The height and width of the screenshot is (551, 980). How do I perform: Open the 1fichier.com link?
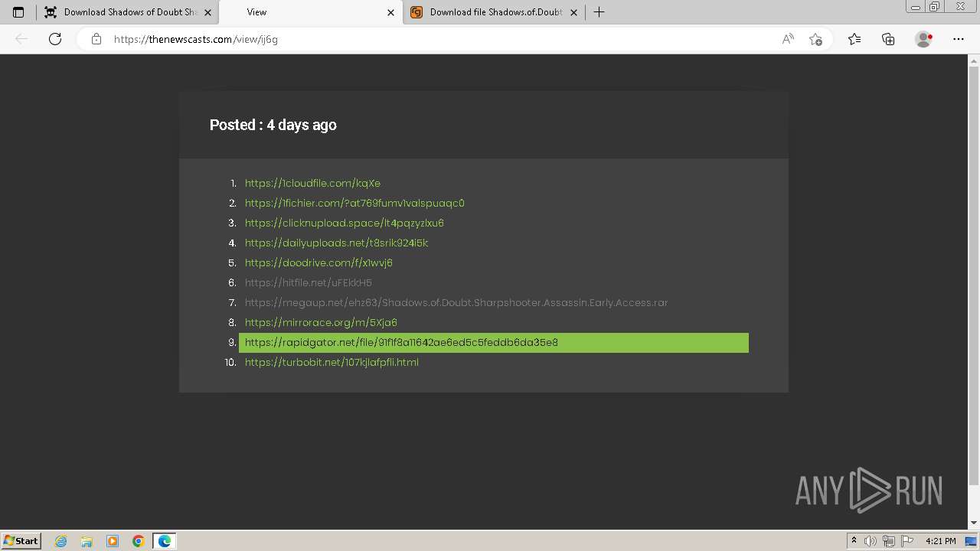tap(354, 203)
